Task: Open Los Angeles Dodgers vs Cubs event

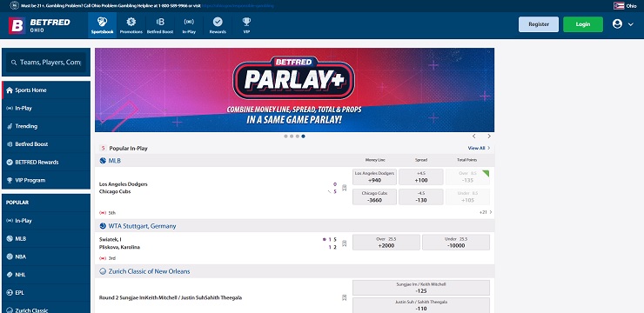Action: coord(124,188)
